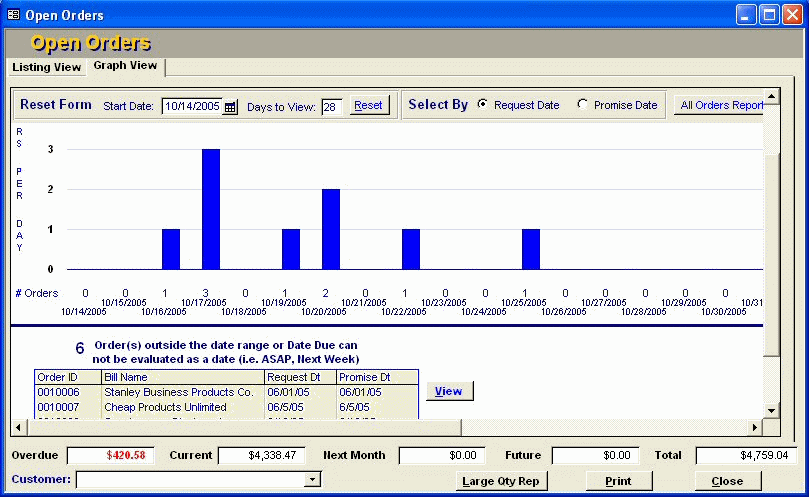This screenshot has width=809, height=497.
Task: Click the Start Date input field
Action: click(x=191, y=107)
